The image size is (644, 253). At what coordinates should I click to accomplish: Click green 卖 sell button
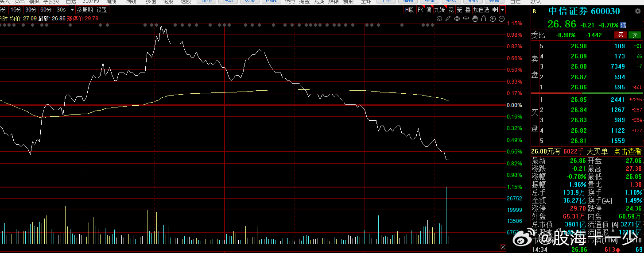tap(635, 35)
